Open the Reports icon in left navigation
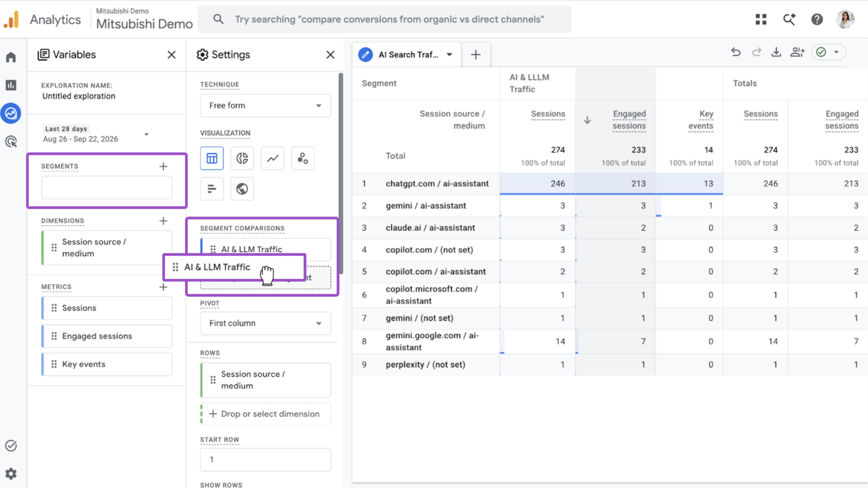Viewport: 868px width, 488px height. point(11,85)
